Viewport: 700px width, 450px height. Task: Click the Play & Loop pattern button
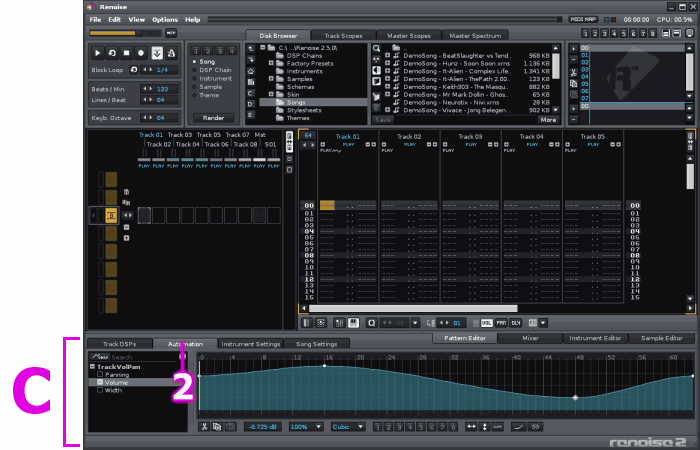click(112, 53)
